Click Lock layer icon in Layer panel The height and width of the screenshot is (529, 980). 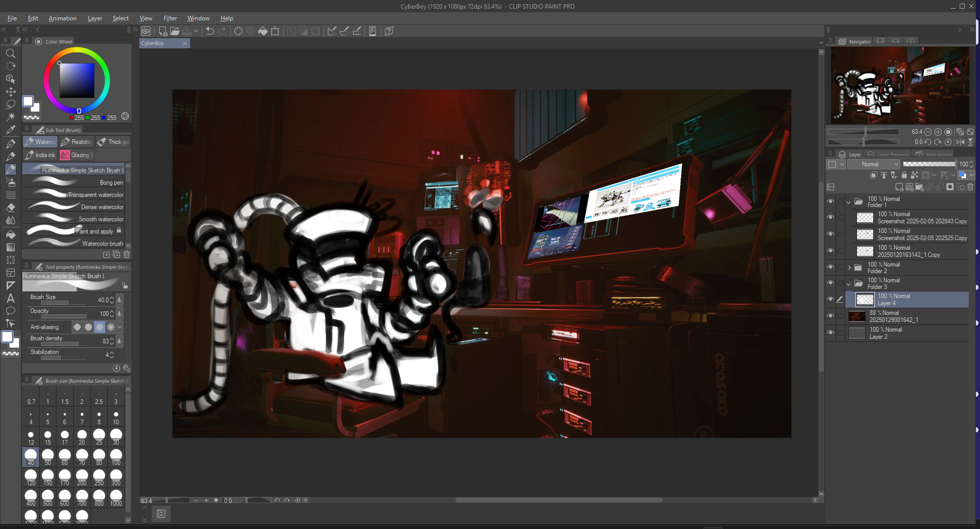click(904, 175)
